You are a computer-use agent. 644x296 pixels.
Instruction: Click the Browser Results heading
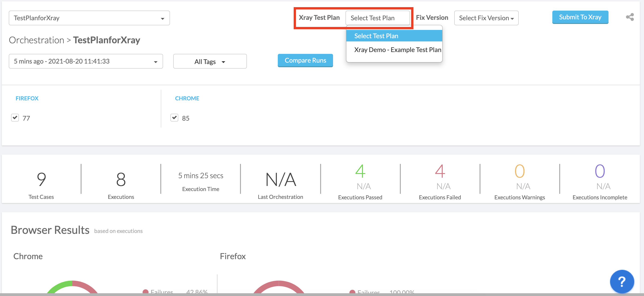click(50, 230)
